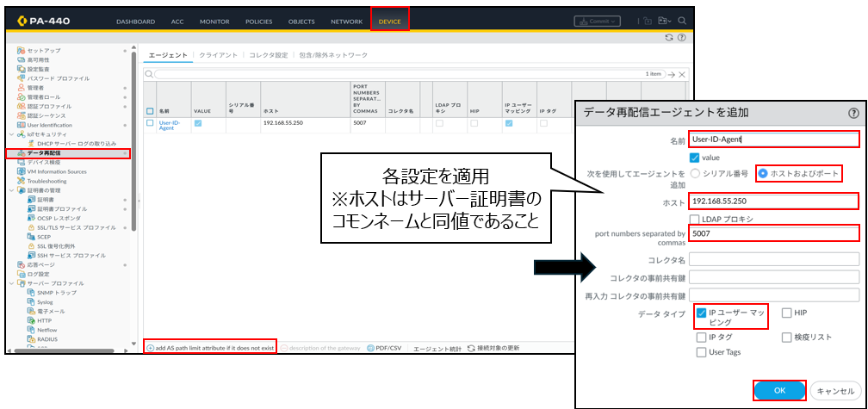The width and height of the screenshot is (868, 409).
Task: Open SCEP settings
Action: [x=43, y=237]
